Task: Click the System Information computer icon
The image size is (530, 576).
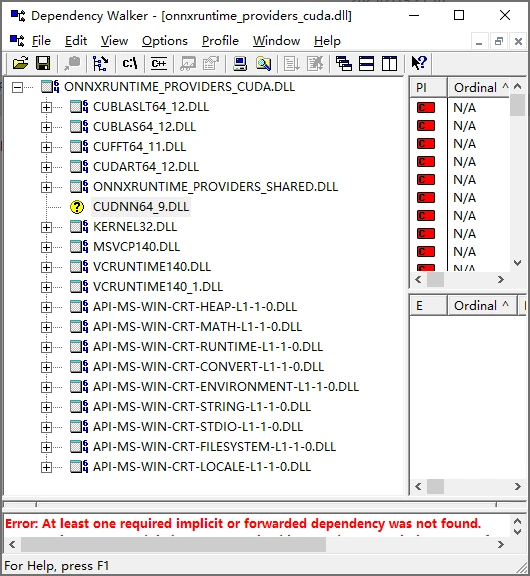Action: click(240, 64)
